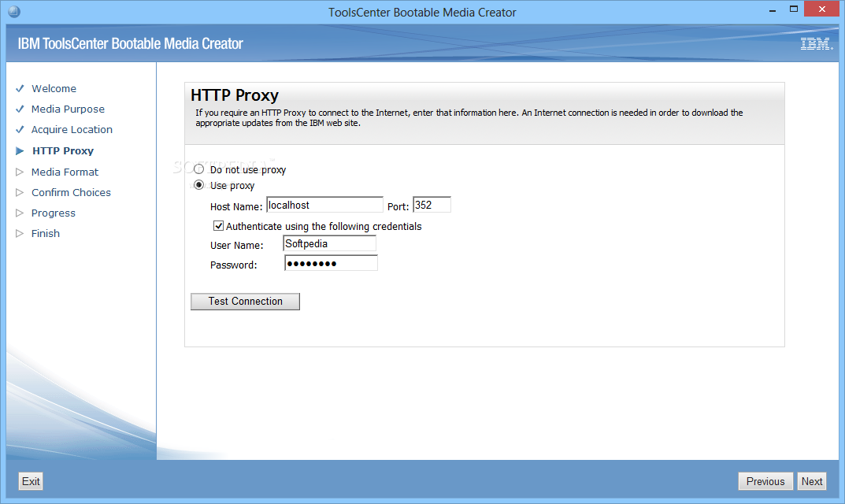This screenshot has height=504, width=845.
Task: Click 'IBM ToolsCenter Bootable Media Creator' banner text
Action: [x=131, y=43]
